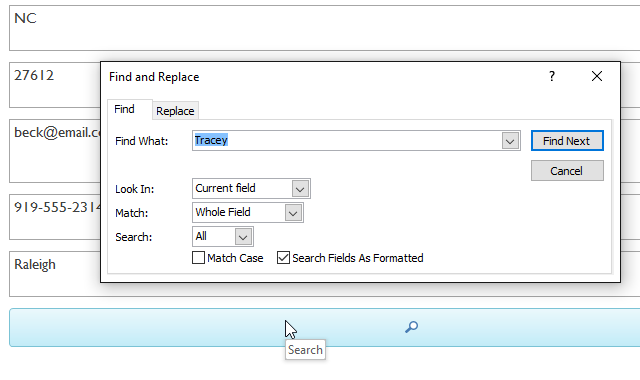Click the Cancel button
Image resolution: width=640 pixels, height=380 pixels.
pyautogui.click(x=567, y=171)
